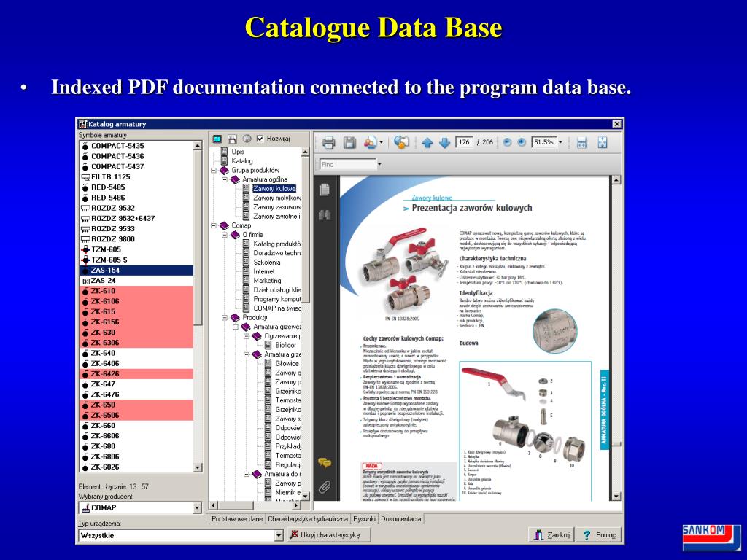Switch to Dokumentacja tab

click(401, 519)
